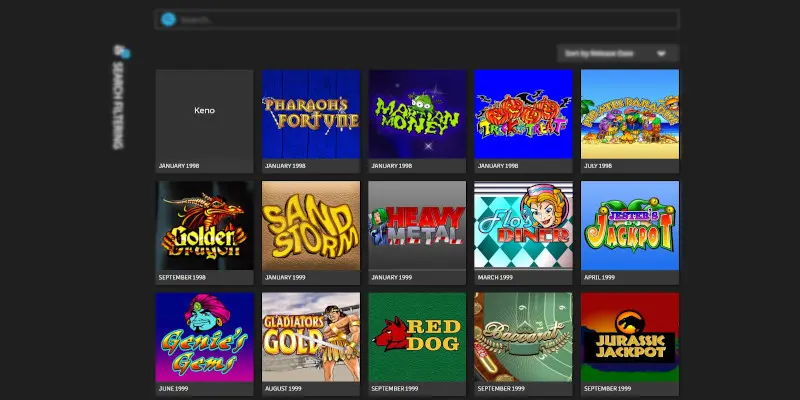
Task: Focus the Search input field
Action: coord(417,20)
